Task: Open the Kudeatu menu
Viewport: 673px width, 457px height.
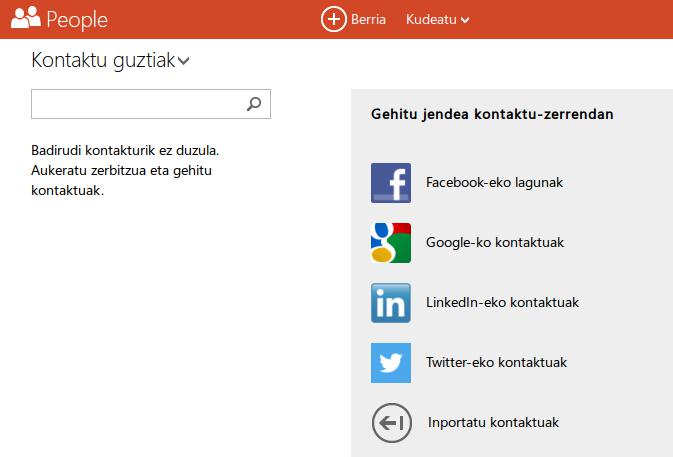Action: click(430, 19)
